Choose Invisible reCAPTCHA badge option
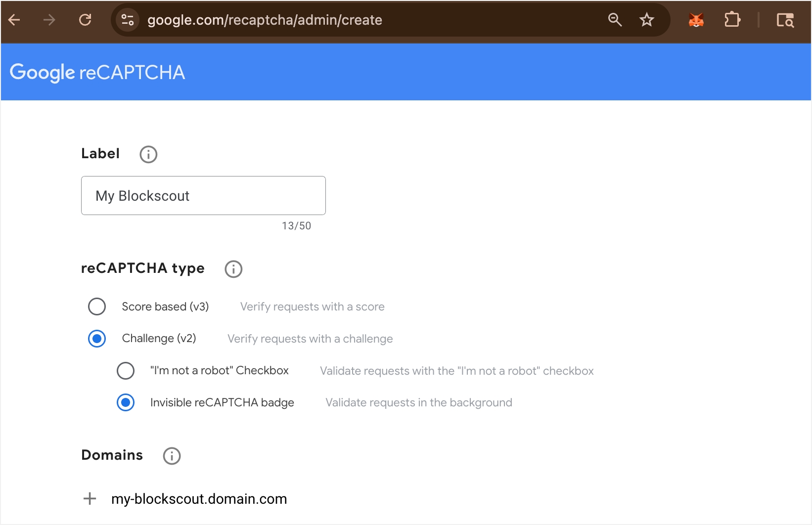The width and height of the screenshot is (812, 525). pyautogui.click(x=126, y=402)
